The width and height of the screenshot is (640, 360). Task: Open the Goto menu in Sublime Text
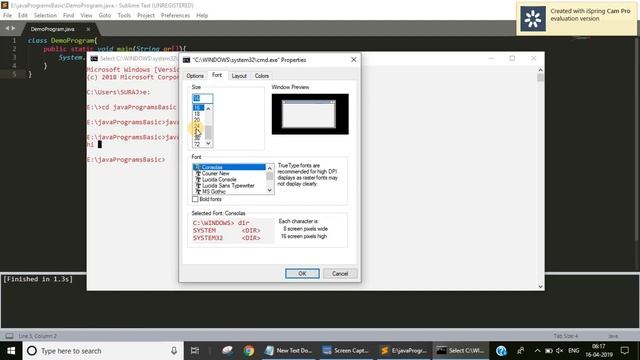[104, 15]
